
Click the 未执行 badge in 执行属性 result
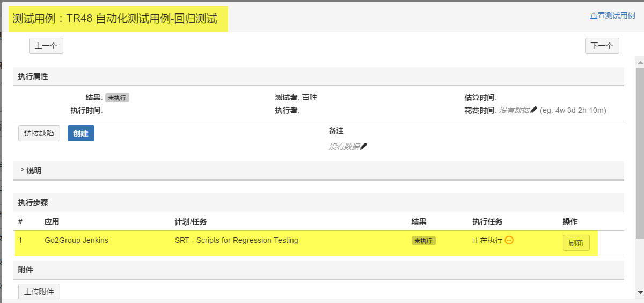point(117,98)
